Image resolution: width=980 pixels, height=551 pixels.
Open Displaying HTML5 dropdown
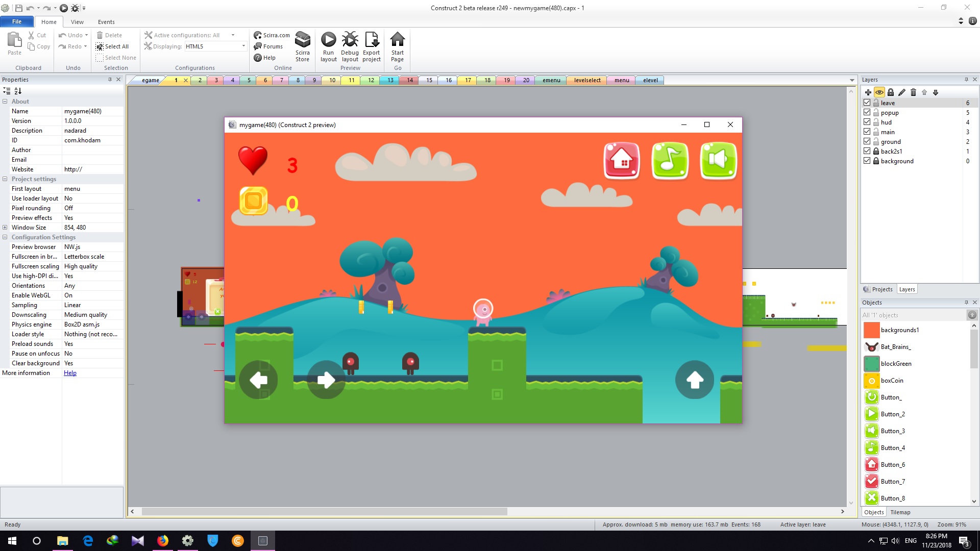tap(243, 46)
